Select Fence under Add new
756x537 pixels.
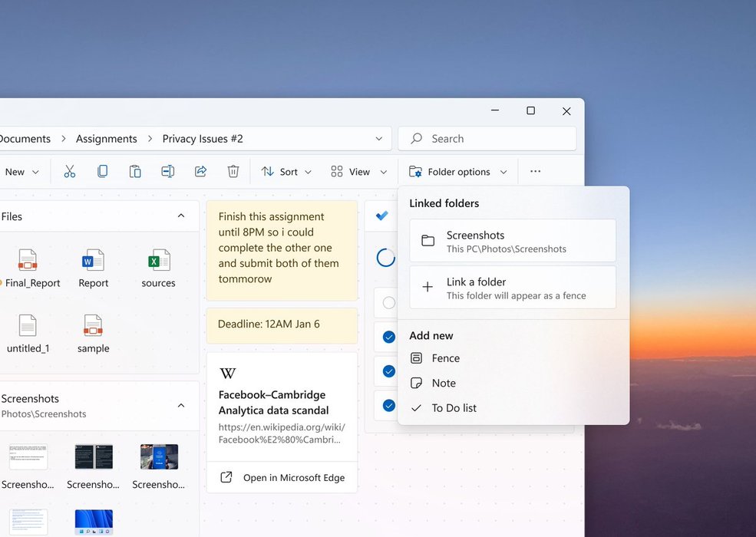(x=445, y=358)
